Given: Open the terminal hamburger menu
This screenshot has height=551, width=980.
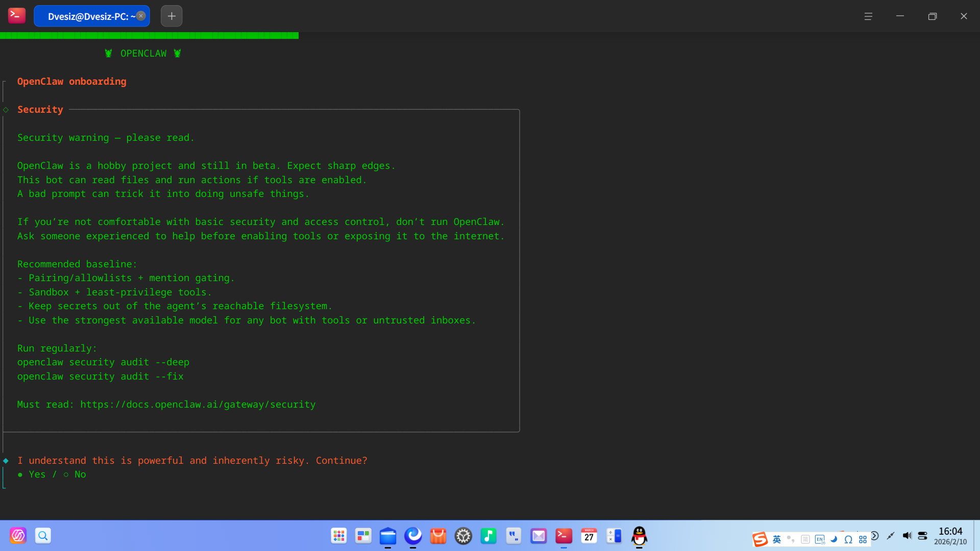Looking at the screenshot, I should tap(869, 16).
